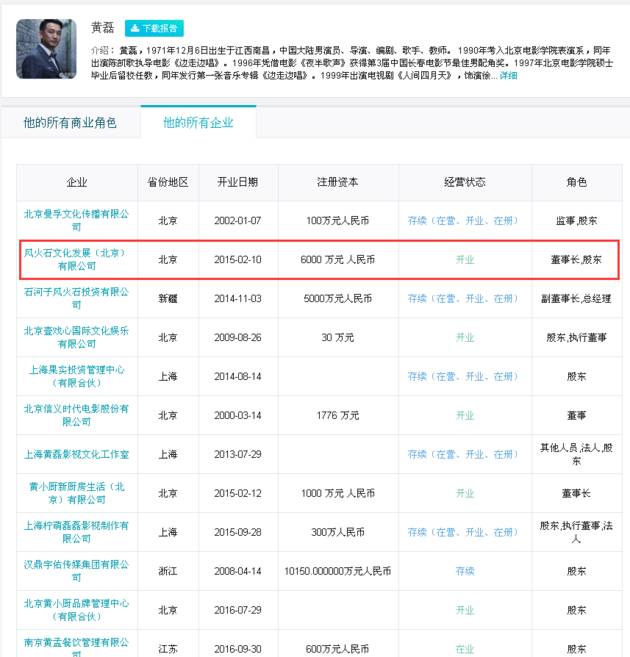Screen dimensions: 630x657
Task: Switch to 他的所有商业角色 tab
Action: [70, 122]
